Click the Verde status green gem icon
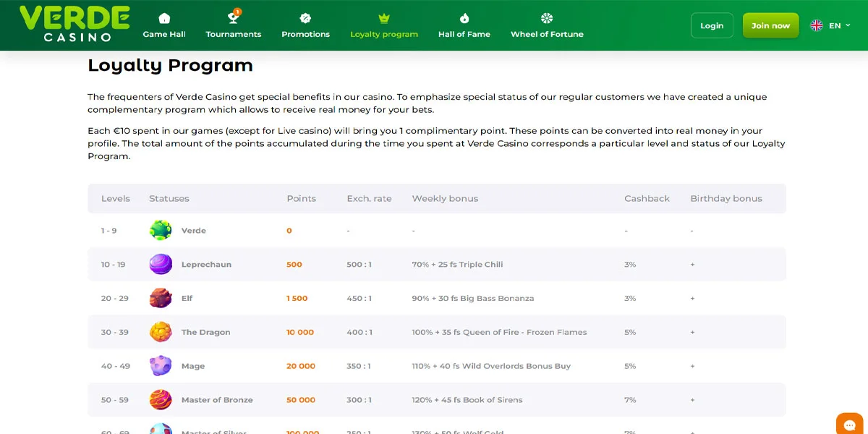 [x=161, y=231]
